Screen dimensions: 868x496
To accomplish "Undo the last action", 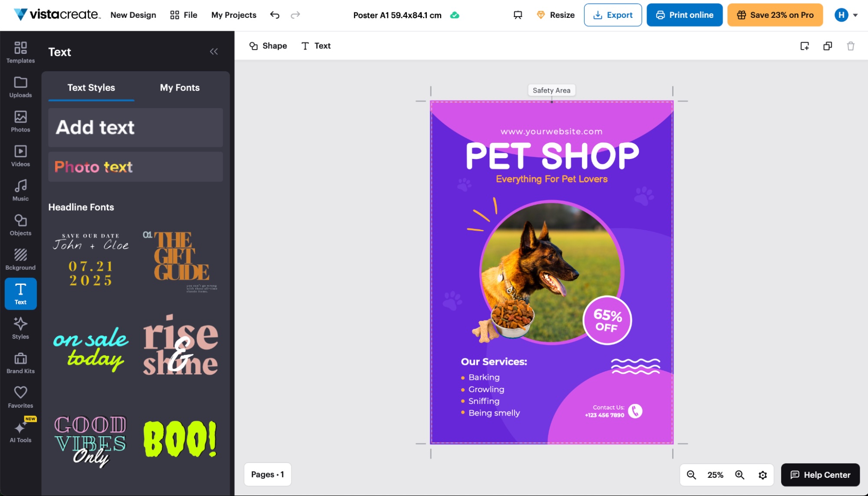I will click(274, 15).
